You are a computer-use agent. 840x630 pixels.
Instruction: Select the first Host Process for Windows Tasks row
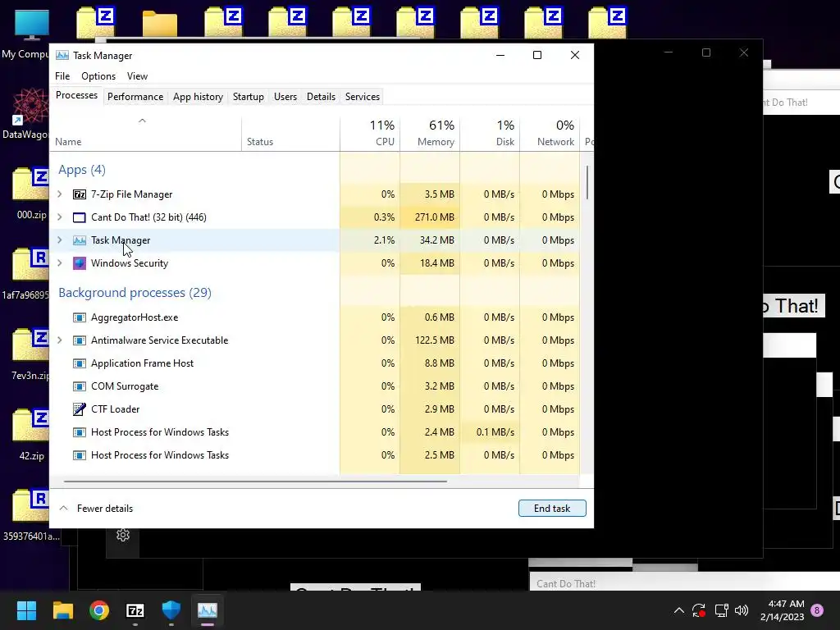[315, 432]
